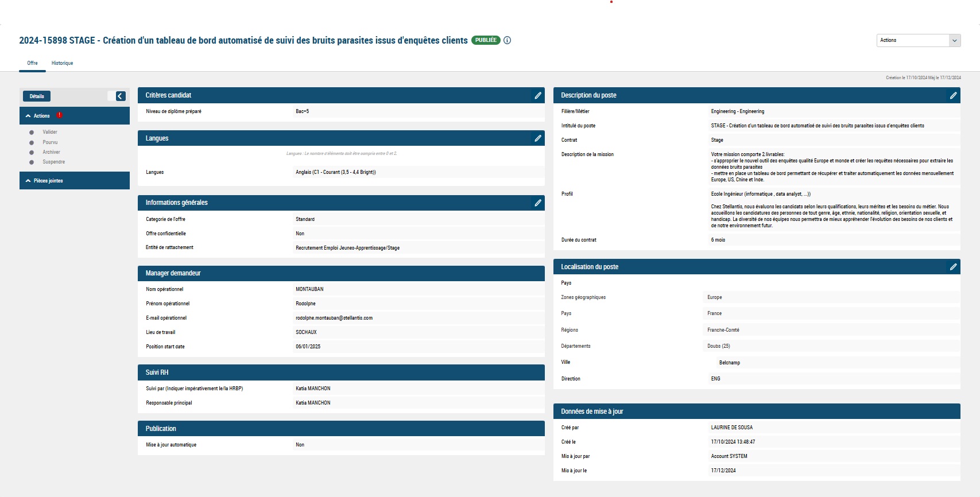Click the Pourvu action link

[x=50, y=142]
